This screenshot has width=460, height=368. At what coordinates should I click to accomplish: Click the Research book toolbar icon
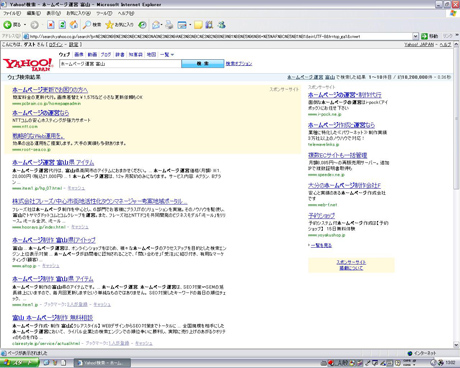[x=209, y=25]
